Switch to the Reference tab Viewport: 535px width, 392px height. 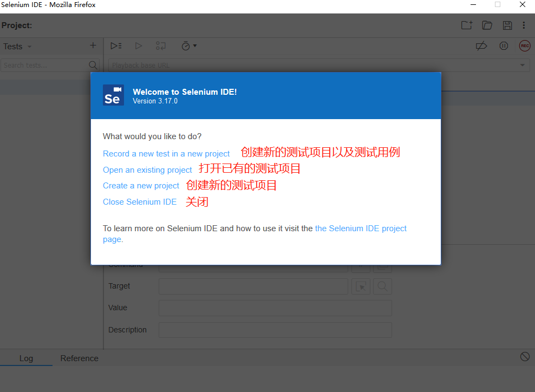click(x=79, y=358)
